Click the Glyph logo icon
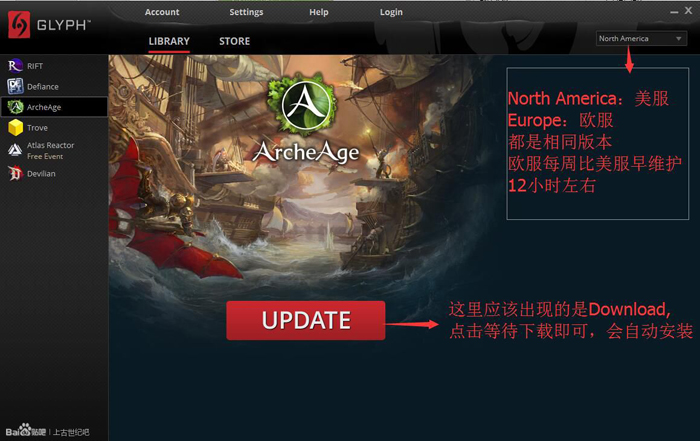Screen dimensions: 700x441 (x=19, y=25)
